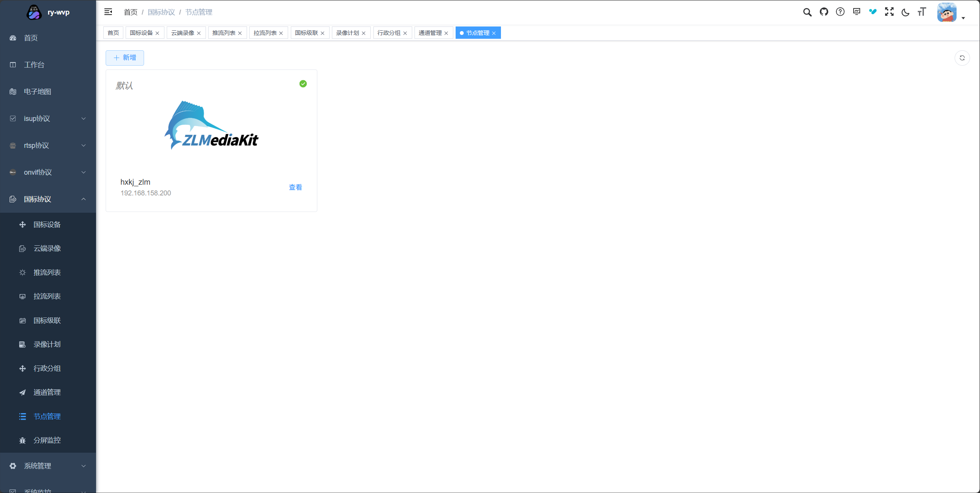Open 国标级联 submenu item

[48, 321]
